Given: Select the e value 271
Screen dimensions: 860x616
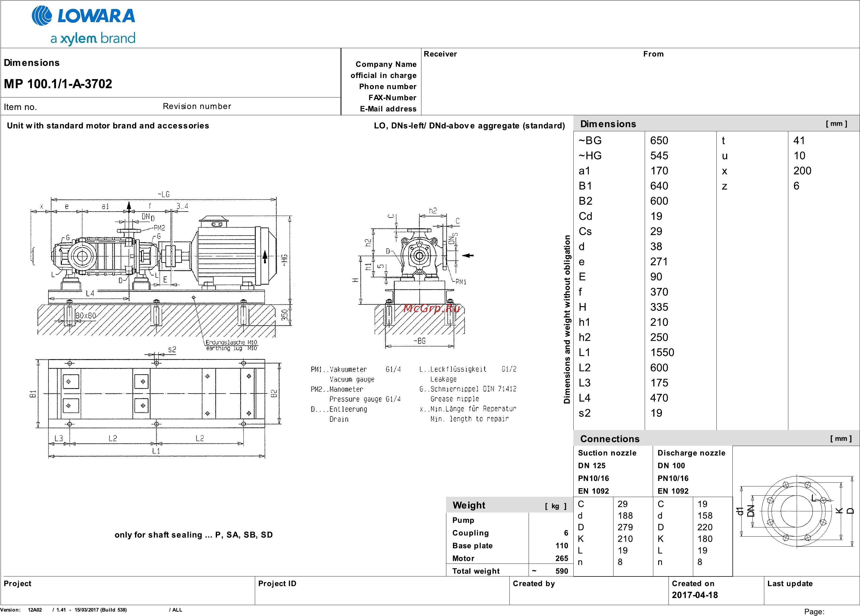Looking at the screenshot, I should click(x=659, y=262).
